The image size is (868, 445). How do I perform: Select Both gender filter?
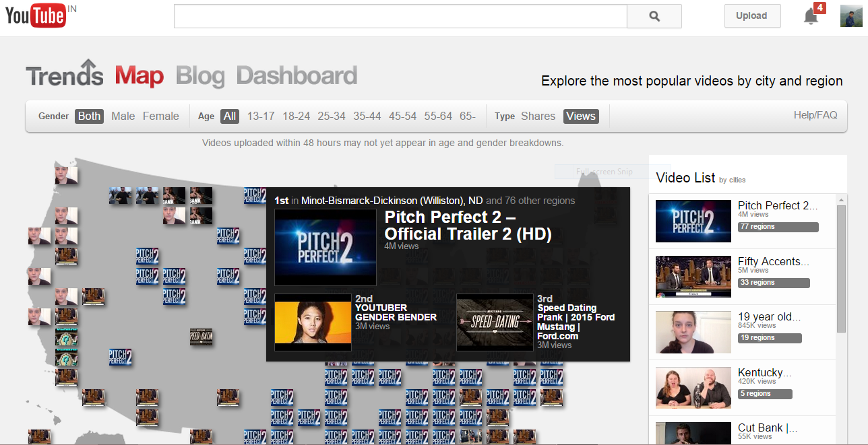click(x=89, y=116)
